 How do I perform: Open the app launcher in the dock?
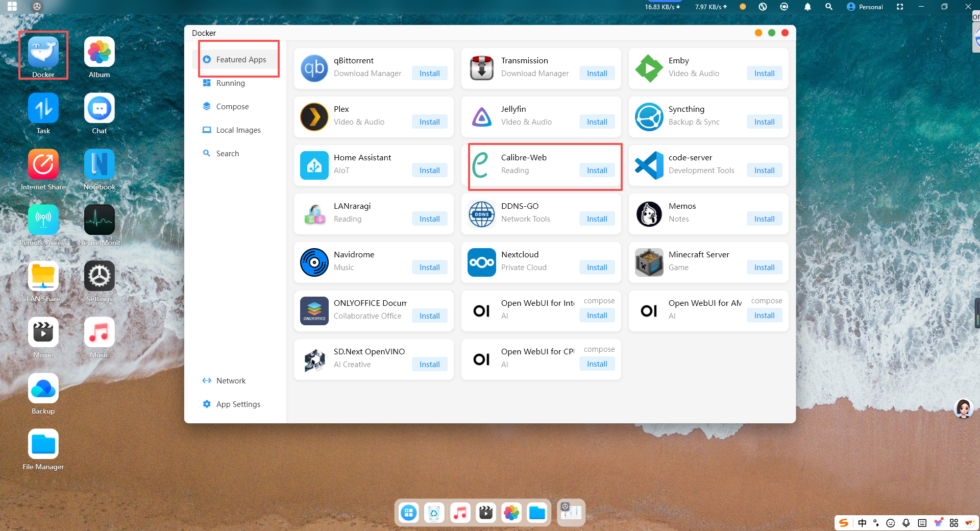(409, 512)
